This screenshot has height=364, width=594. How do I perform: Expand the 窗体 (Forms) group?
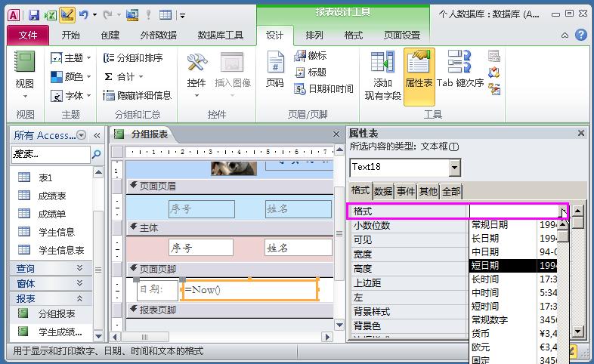point(51,283)
